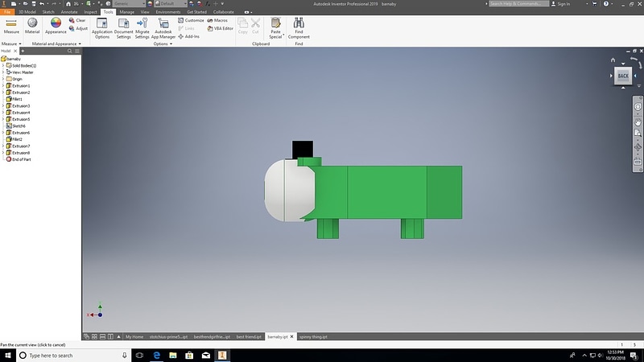Click the Search Help & Commands field
Image resolution: width=644 pixels, height=362 pixels.
click(518, 4)
